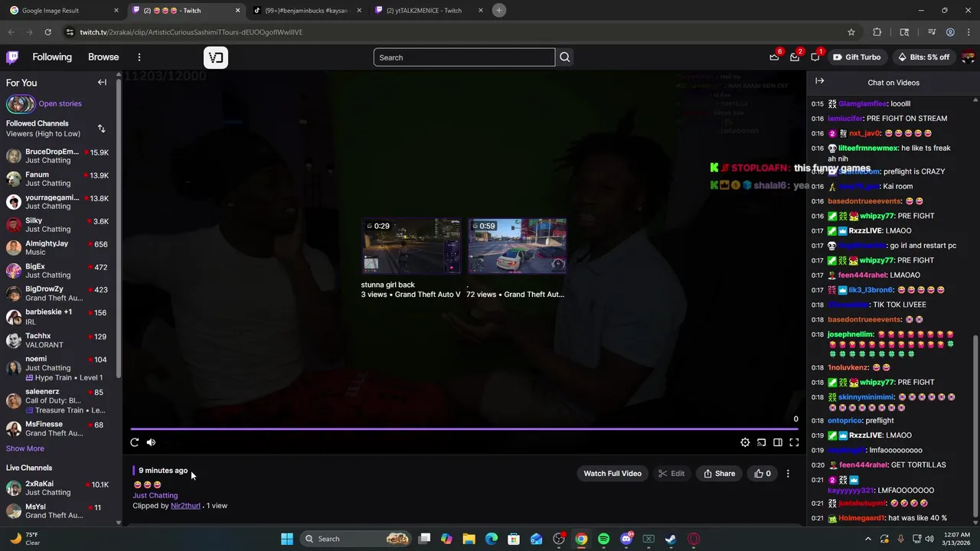Open the more options menu beside Browse
Image resolution: width=980 pixels, height=551 pixels.
pos(139,57)
